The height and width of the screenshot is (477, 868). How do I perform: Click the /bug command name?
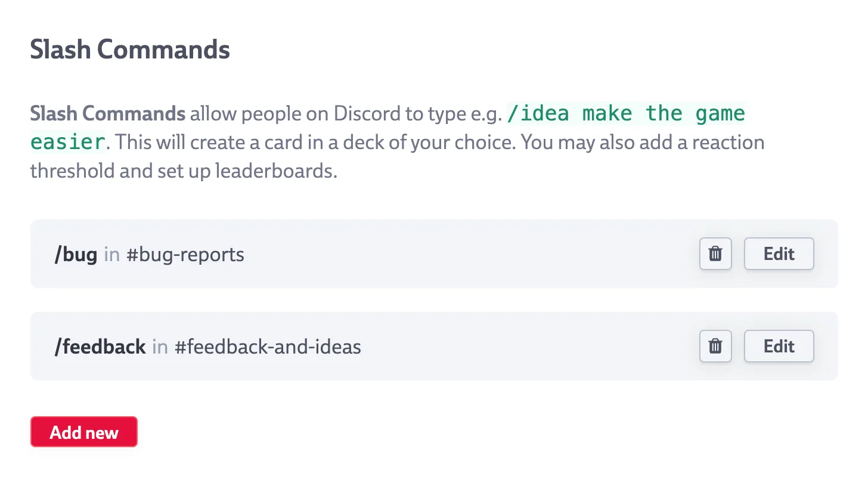[76, 255]
